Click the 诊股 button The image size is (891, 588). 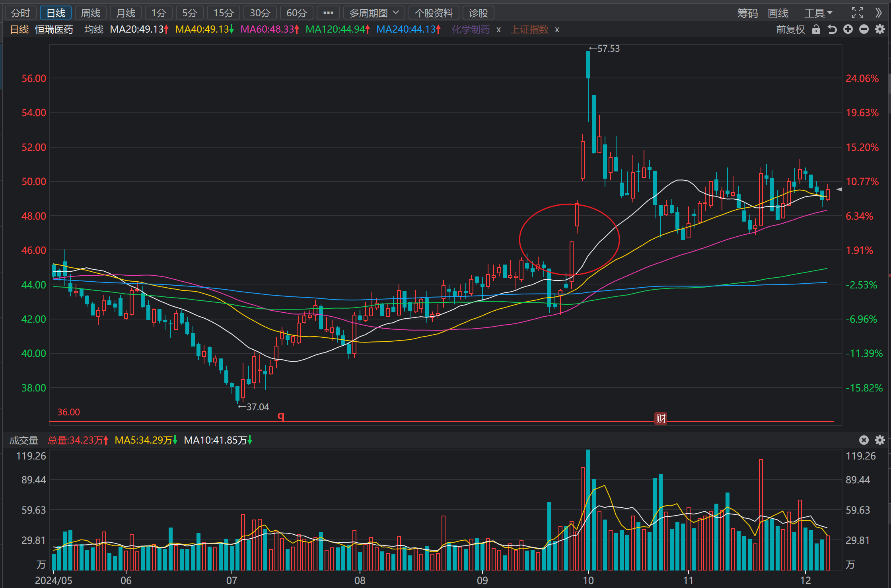click(479, 13)
